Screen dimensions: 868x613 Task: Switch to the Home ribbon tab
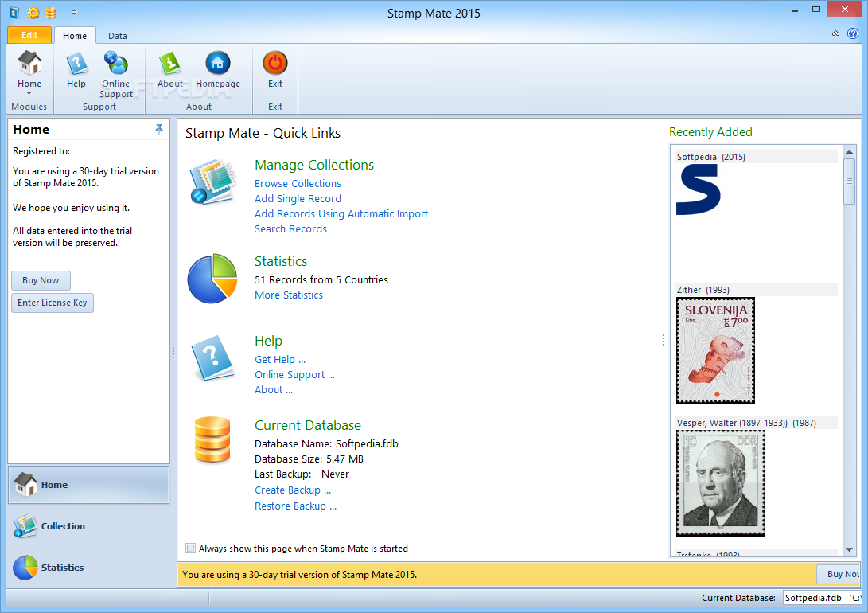point(75,36)
